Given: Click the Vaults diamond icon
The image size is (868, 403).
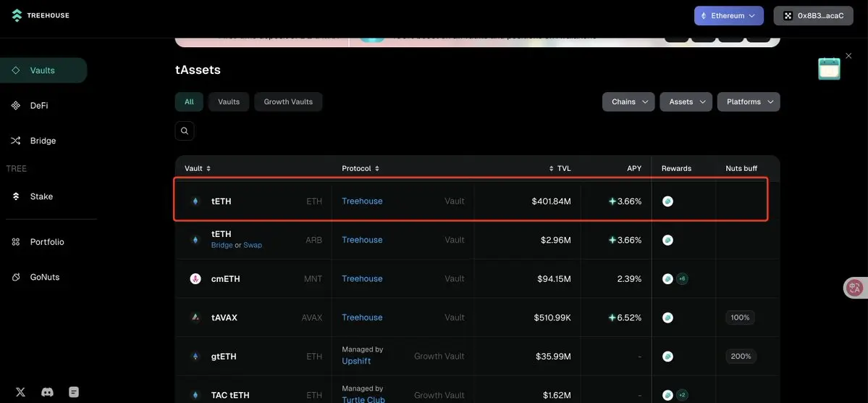Looking at the screenshot, I should 15,70.
